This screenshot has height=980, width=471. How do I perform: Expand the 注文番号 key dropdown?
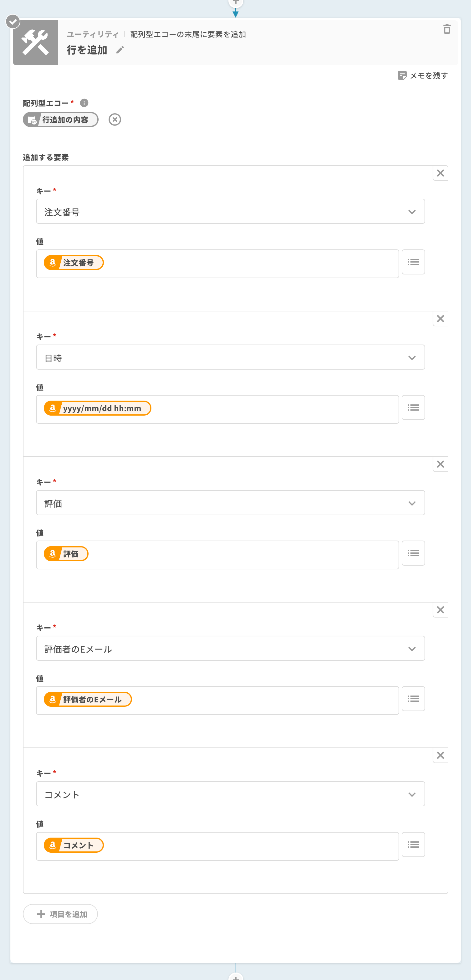[x=230, y=212]
